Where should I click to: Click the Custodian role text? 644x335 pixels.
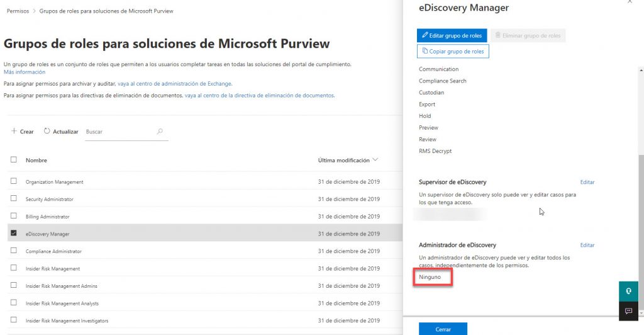[x=431, y=93]
